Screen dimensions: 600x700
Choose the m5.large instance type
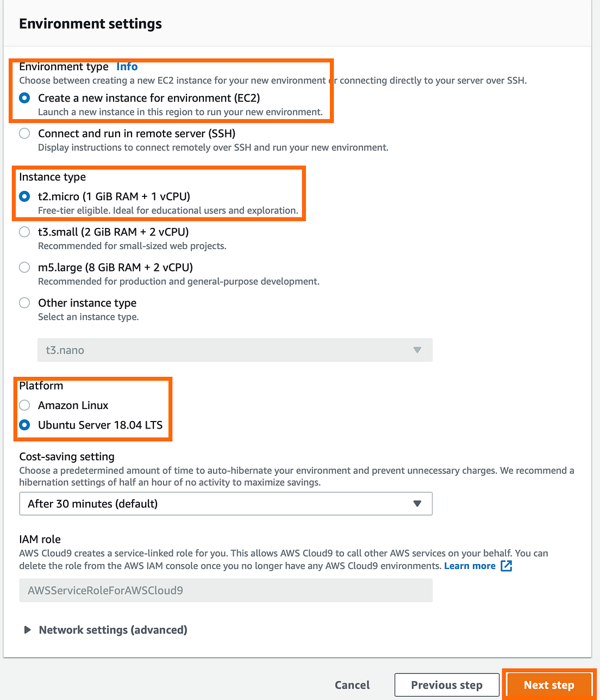point(24,267)
